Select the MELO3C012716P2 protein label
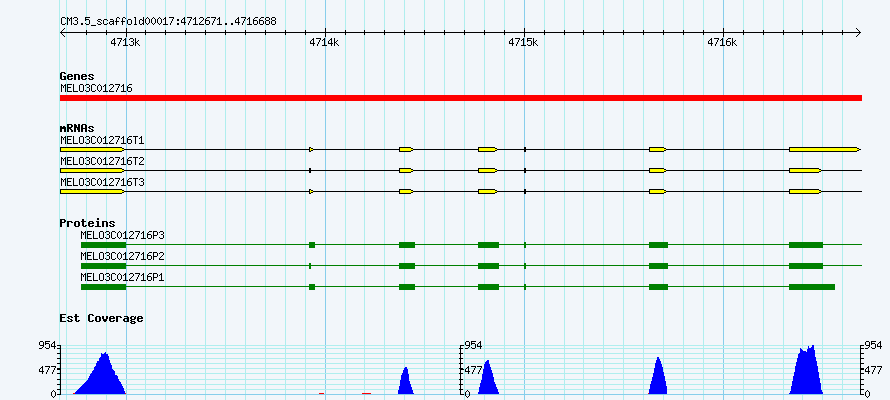This screenshot has width=890, height=400. 123,256
